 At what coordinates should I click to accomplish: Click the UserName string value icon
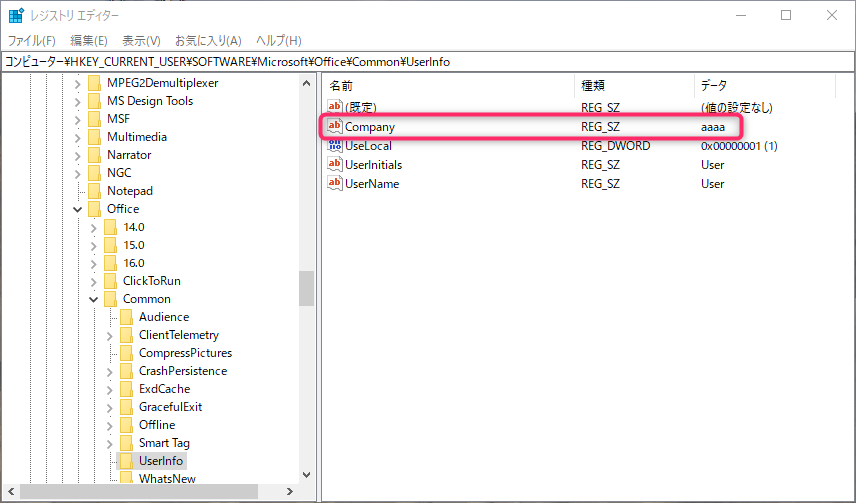point(335,184)
